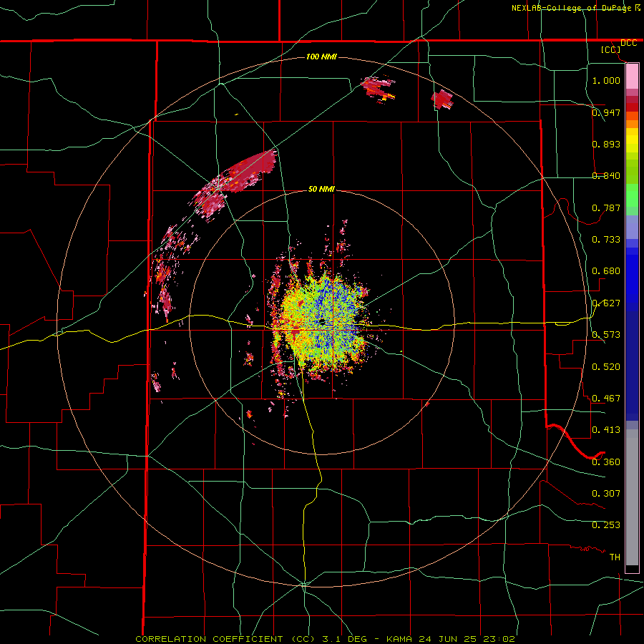Click the 0.573 scale value

(x=606, y=334)
